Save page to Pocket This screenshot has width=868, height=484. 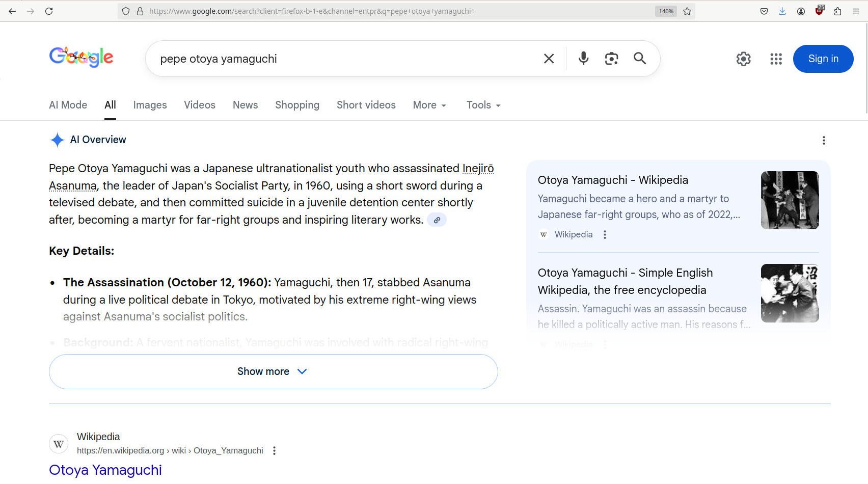click(764, 11)
